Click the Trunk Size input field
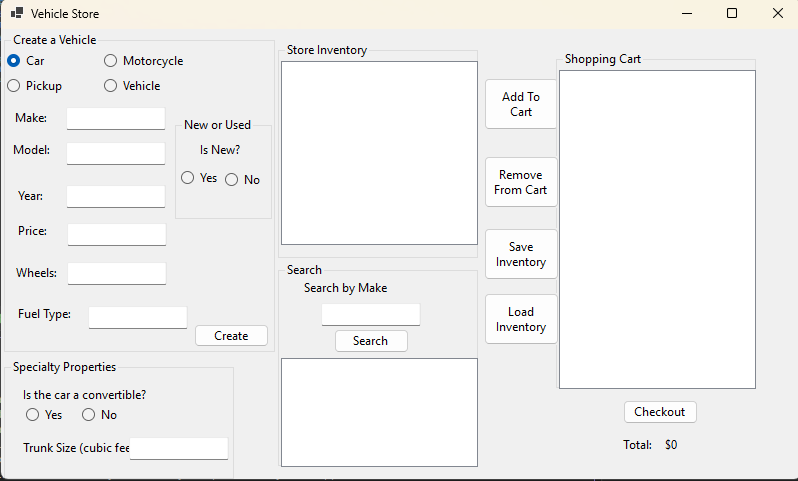This screenshot has width=798, height=481. tap(179, 448)
